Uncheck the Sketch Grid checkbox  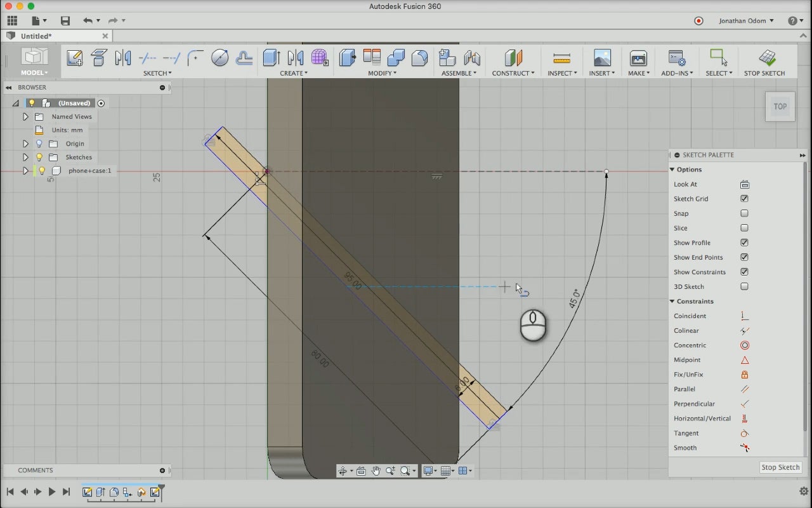pos(744,199)
